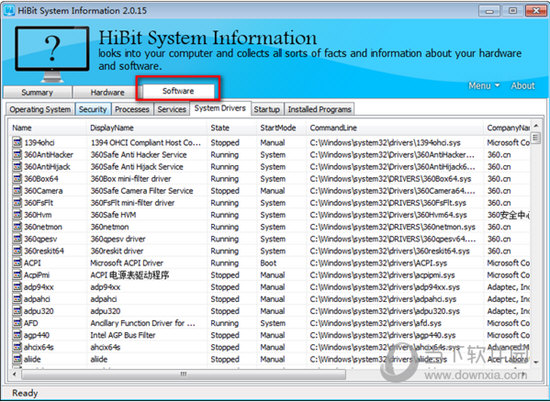Click the 'Ready' status bar text
This screenshot has width=550, height=402.
(x=25, y=393)
